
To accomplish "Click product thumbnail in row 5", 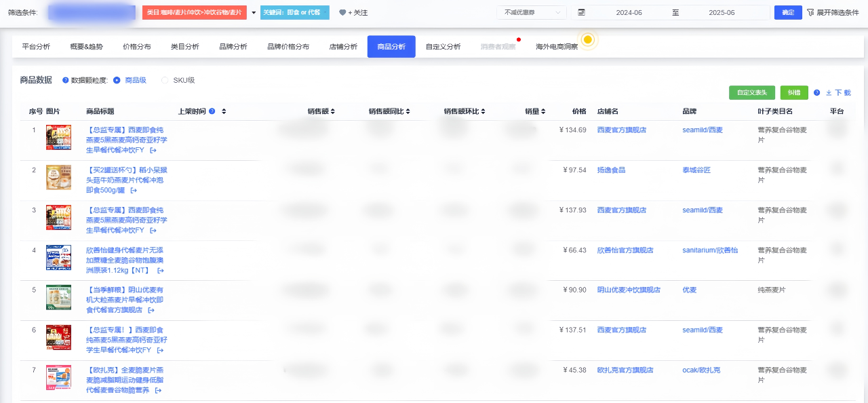I will (x=58, y=297).
